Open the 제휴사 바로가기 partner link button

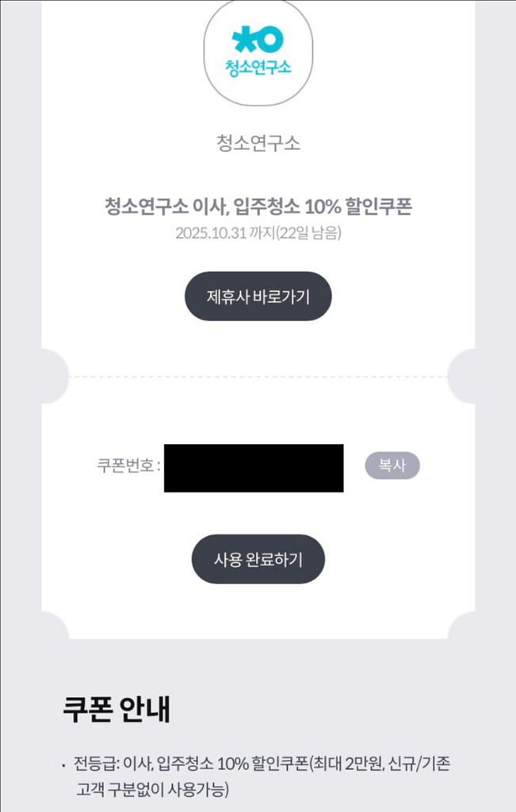click(258, 297)
